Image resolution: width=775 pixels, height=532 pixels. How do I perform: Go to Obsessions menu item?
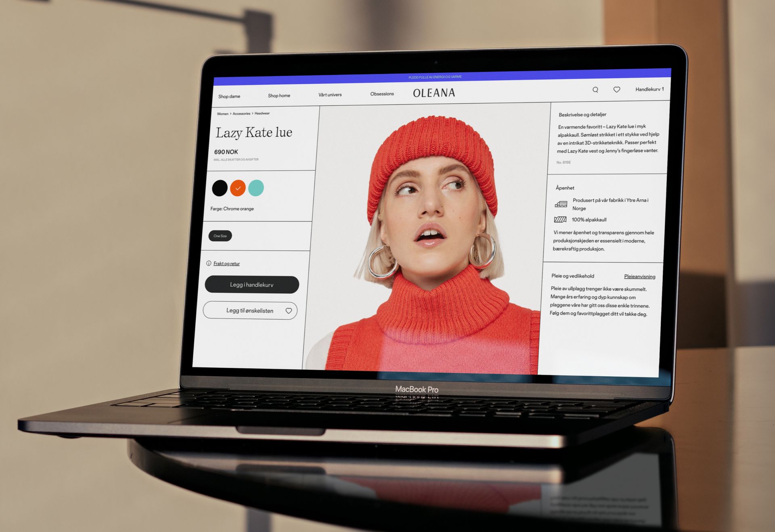[382, 94]
